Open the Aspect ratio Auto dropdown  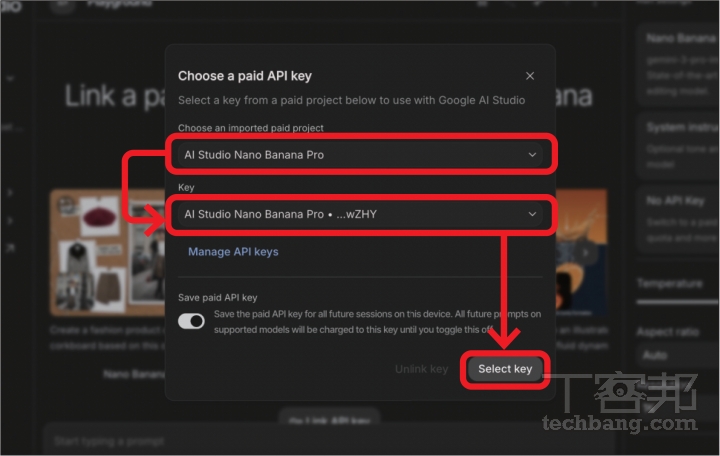[677, 355]
